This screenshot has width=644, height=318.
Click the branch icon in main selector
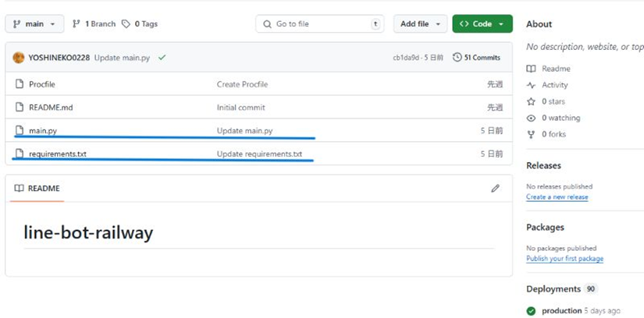16,24
